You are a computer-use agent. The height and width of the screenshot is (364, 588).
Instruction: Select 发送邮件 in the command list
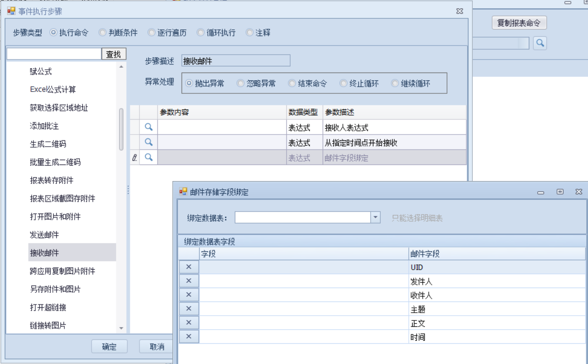point(45,235)
